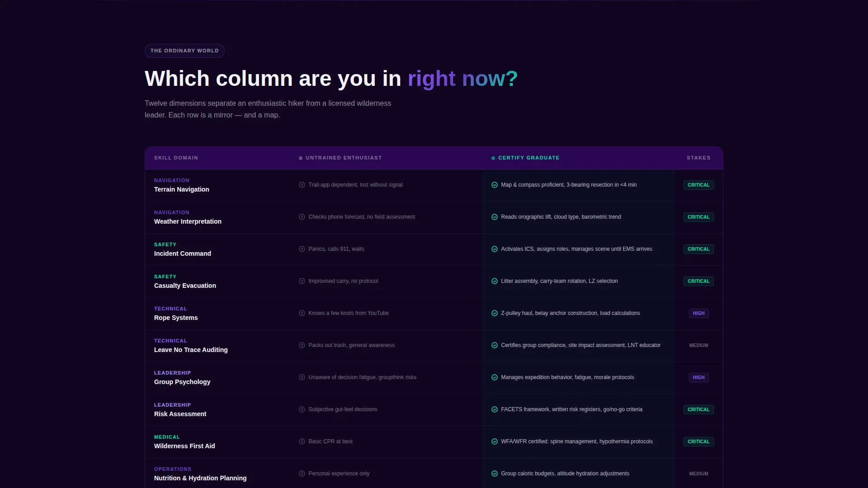
Task: Select the 'Nutrition & Hydration Planning' row title
Action: [200, 478]
